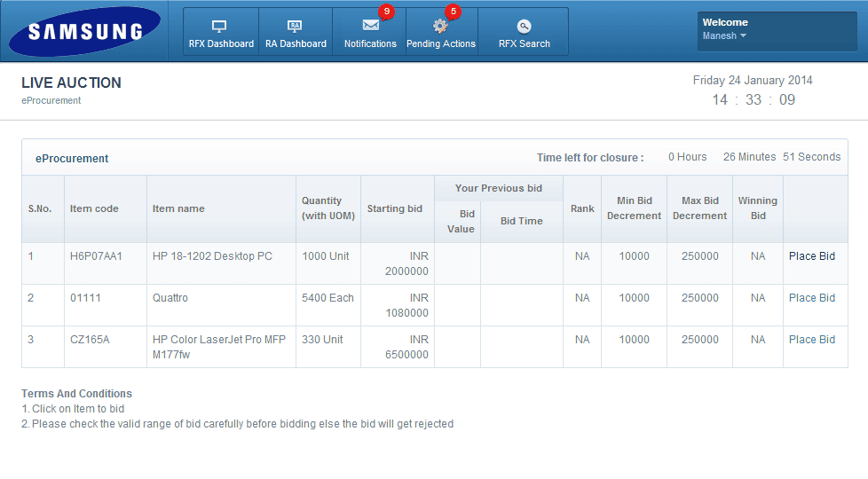Click the Quantity (with UOM) column header
Screen dimensions: 868x479
328,208
